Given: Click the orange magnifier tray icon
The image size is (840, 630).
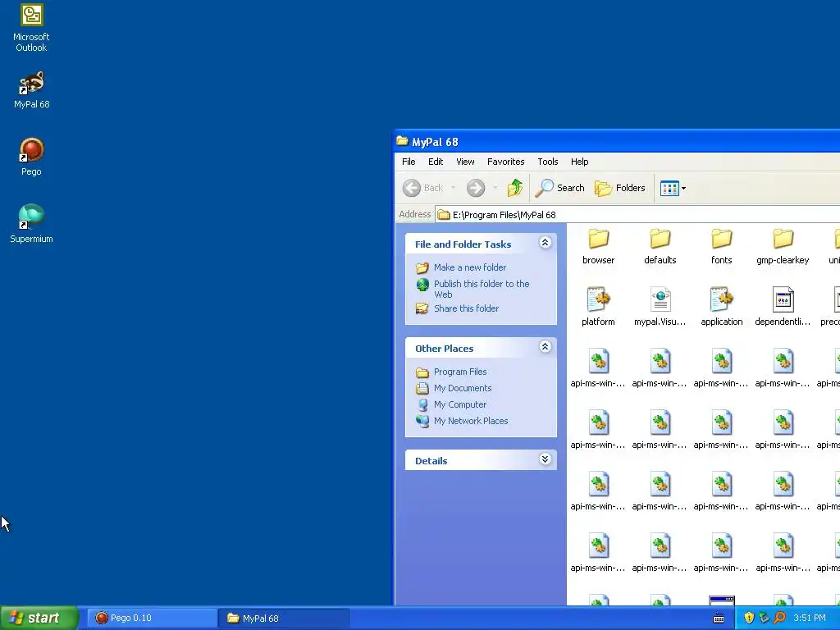Looking at the screenshot, I should click(x=779, y=618).
